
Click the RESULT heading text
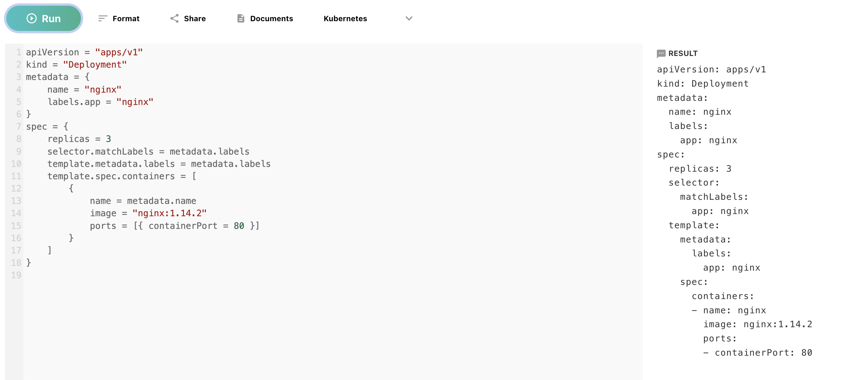tap(683, 53)
